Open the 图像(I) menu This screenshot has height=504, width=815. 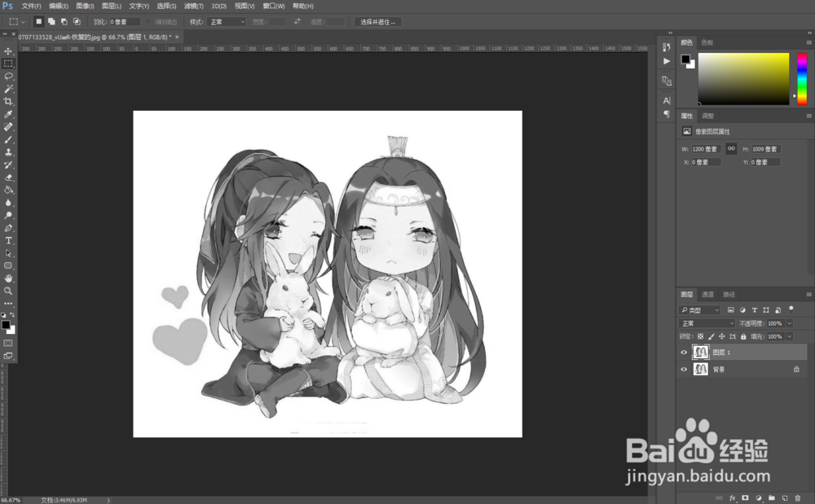click(x=85, y=7)
